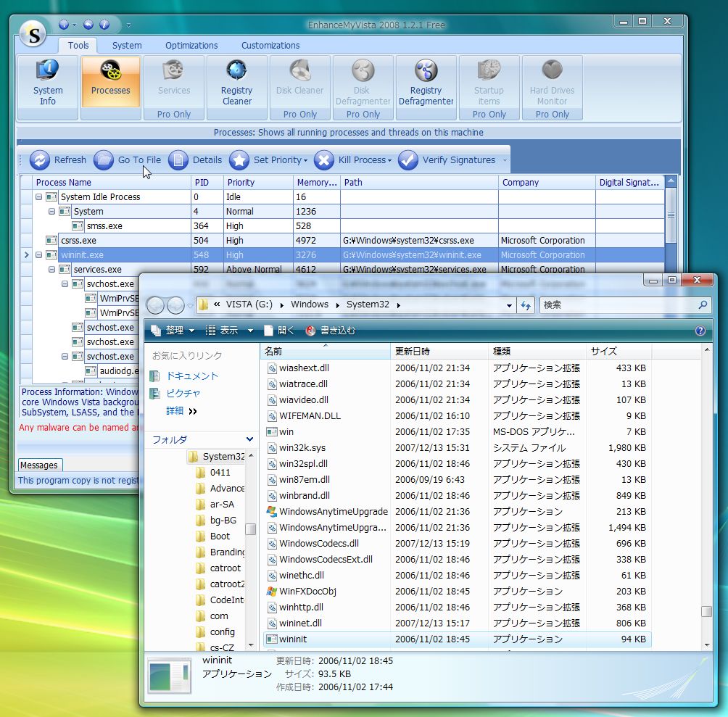Click the 開く open button
The height and width of the screenshot is (717, 728).
[x=279, y=331]
